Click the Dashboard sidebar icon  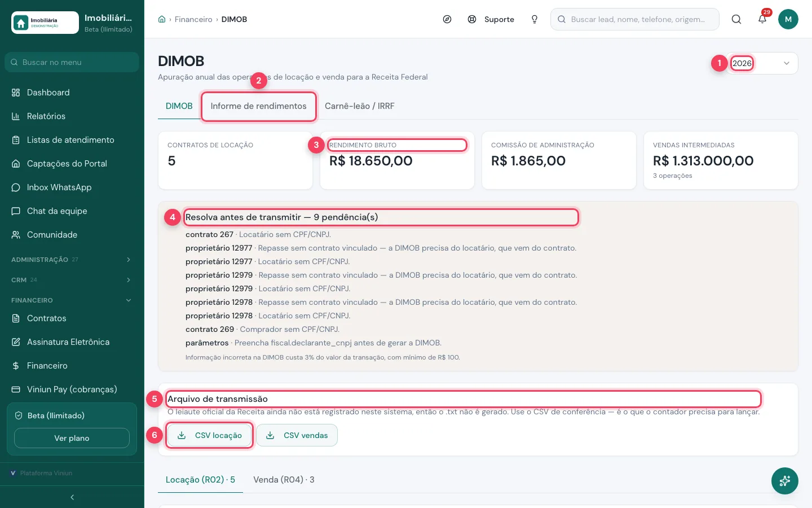16,93
